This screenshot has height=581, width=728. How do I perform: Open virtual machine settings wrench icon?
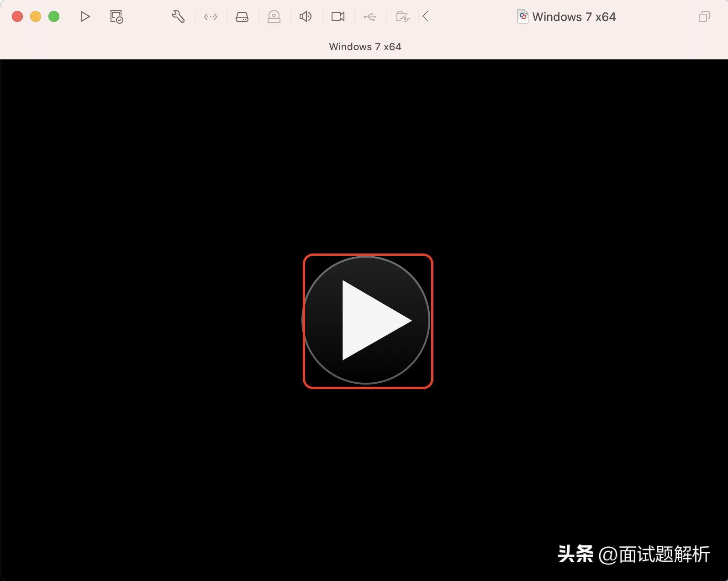178,17
